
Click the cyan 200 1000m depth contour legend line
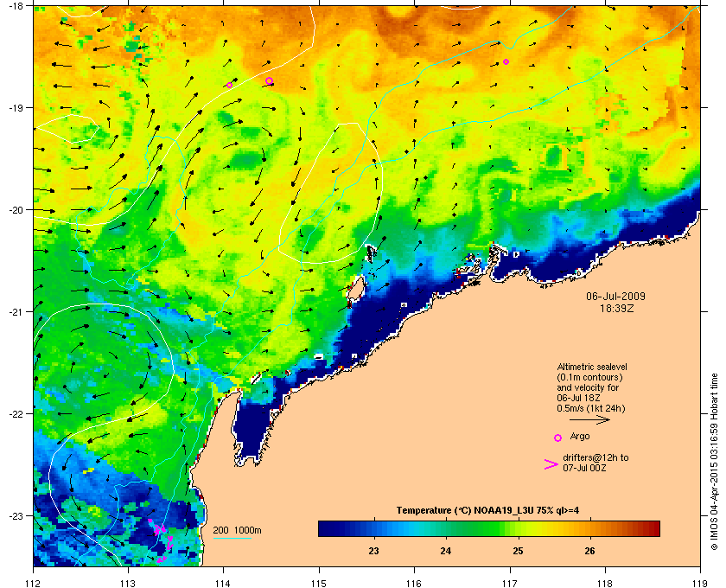click(x=232, y=538)
